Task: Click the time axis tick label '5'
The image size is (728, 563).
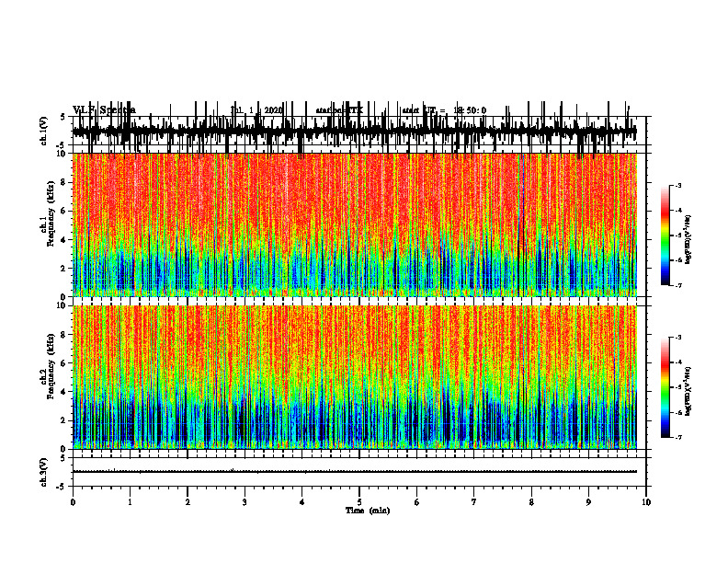Action: [x=359, y=502]
